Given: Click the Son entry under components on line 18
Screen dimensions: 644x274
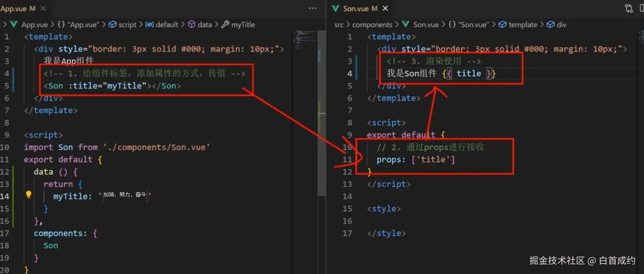Looking at the screenshot, I should [51, 245].
